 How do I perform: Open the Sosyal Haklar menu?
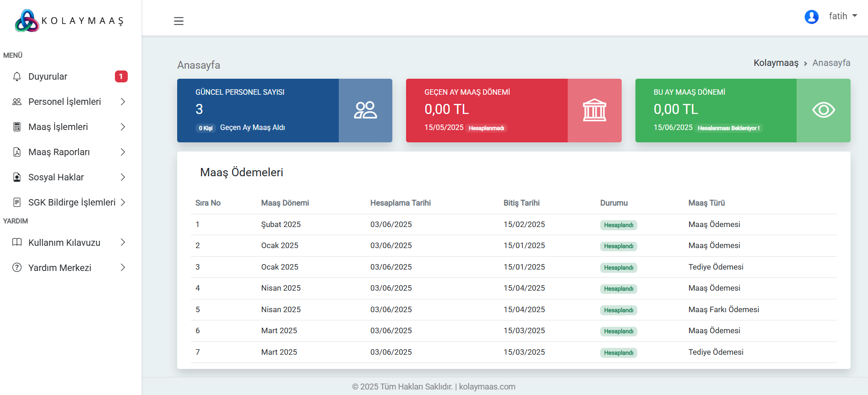pyautogui.click(x=56, y=177)
